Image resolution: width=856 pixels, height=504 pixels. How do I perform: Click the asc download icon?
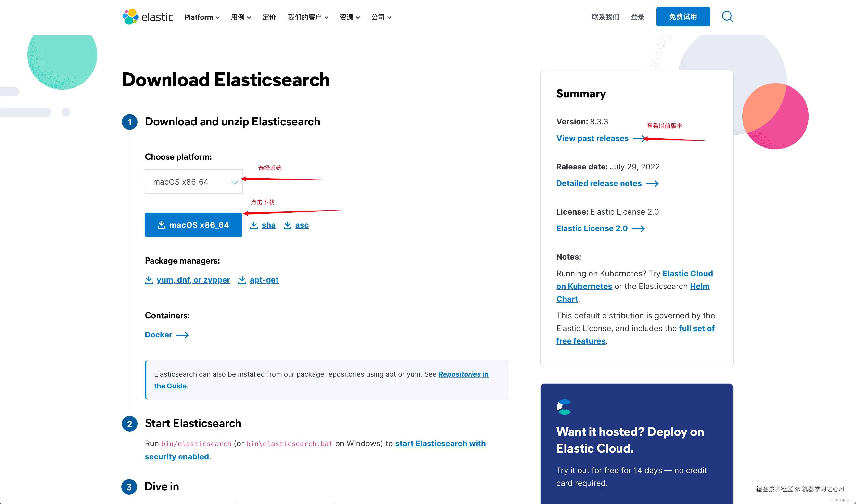point(288,225)
